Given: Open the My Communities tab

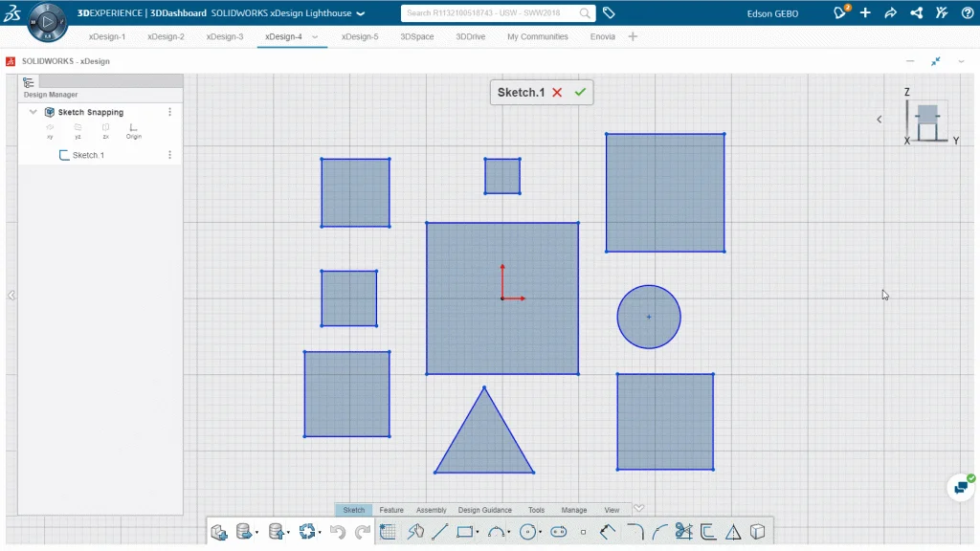Looking at the screenshot, I should (538, 37).
